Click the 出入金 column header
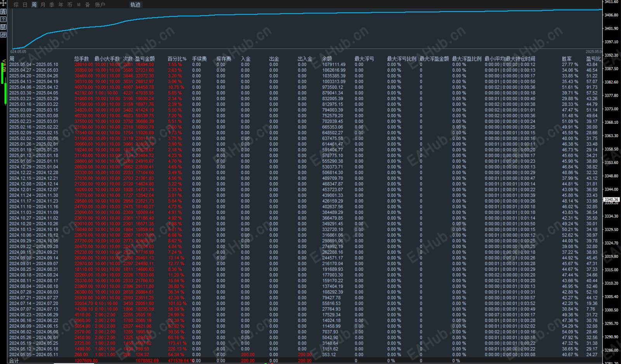This screenshot has width=621, height=364. [305, 59]
